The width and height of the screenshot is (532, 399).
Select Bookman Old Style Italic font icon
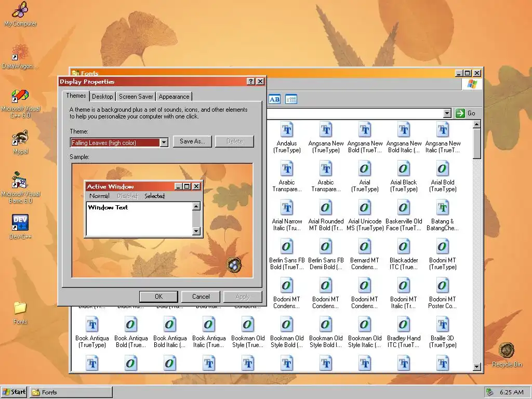coord(365,325)
